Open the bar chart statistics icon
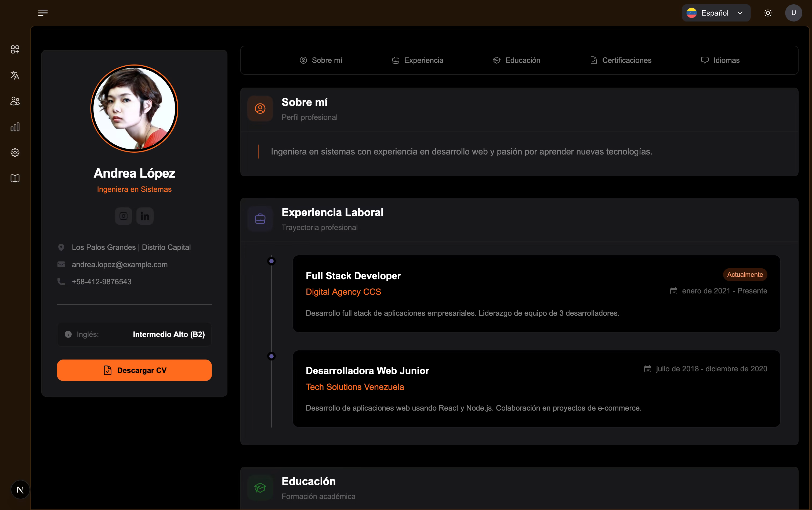This screenshot has width=812, height=510. 15,127
